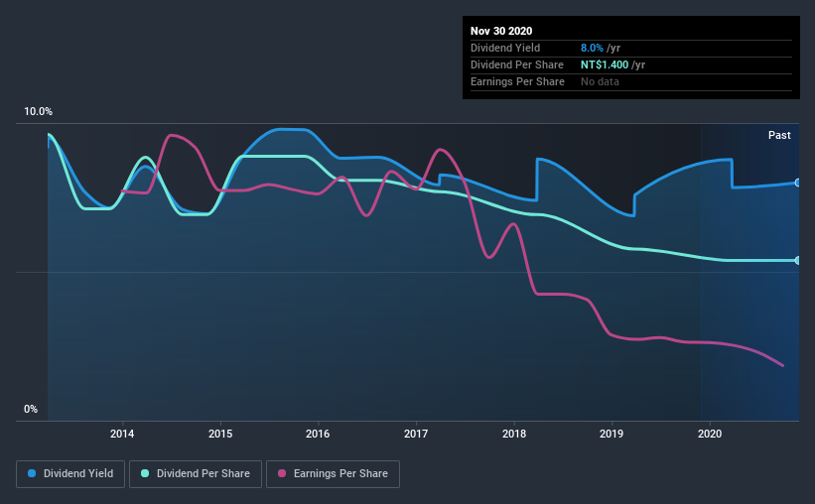
Task: Click the teal Dividend Per Share legend dot
Action: click(x=145, y=473)
